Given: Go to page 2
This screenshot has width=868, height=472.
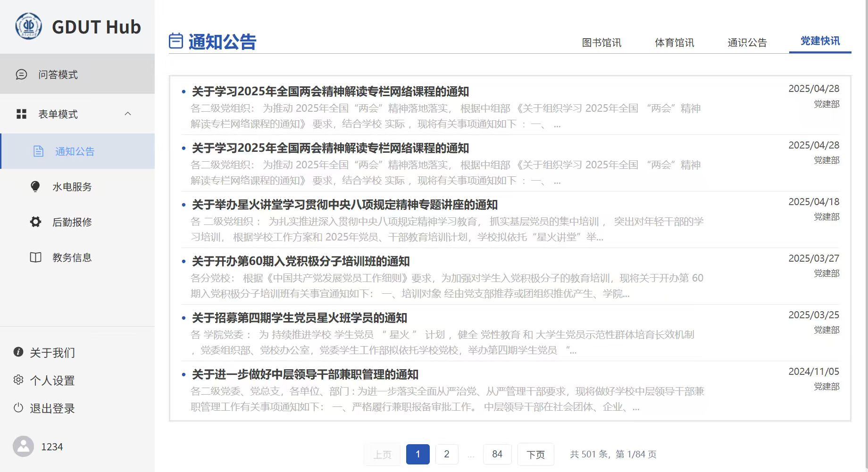Looking at the screenshot, I should [x=446, y=454].
